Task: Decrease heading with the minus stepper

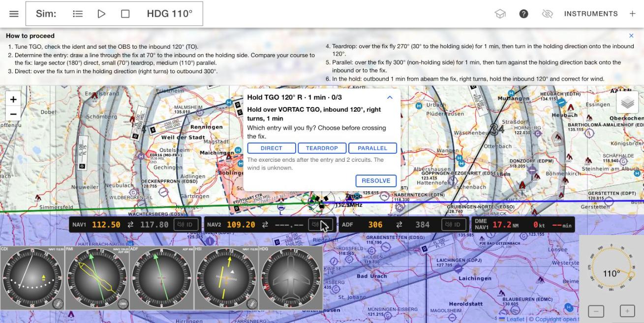Action: (596, 311)
